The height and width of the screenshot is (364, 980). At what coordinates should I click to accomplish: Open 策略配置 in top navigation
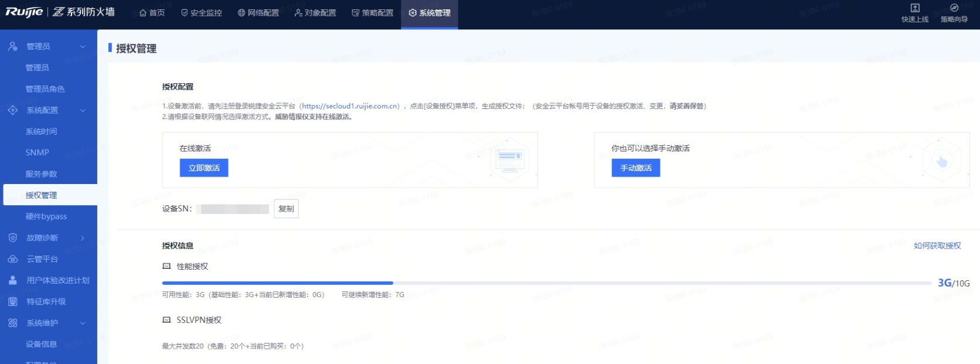coord(372,13)
